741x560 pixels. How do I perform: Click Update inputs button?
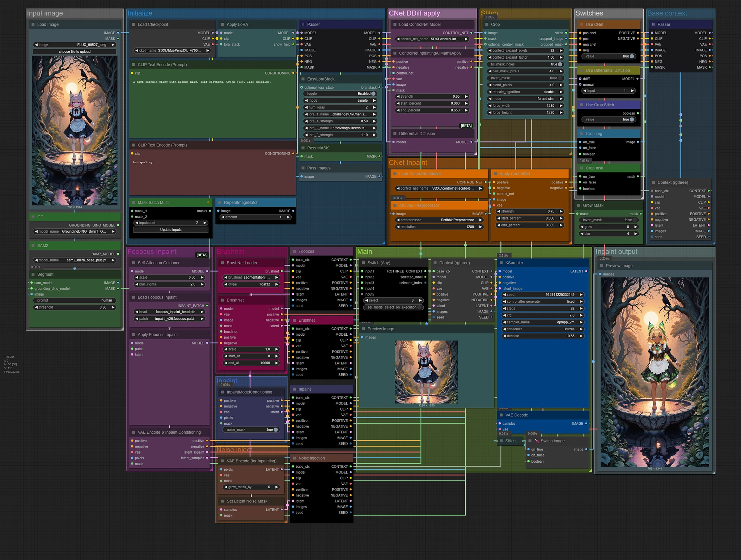tap(171, 230)
